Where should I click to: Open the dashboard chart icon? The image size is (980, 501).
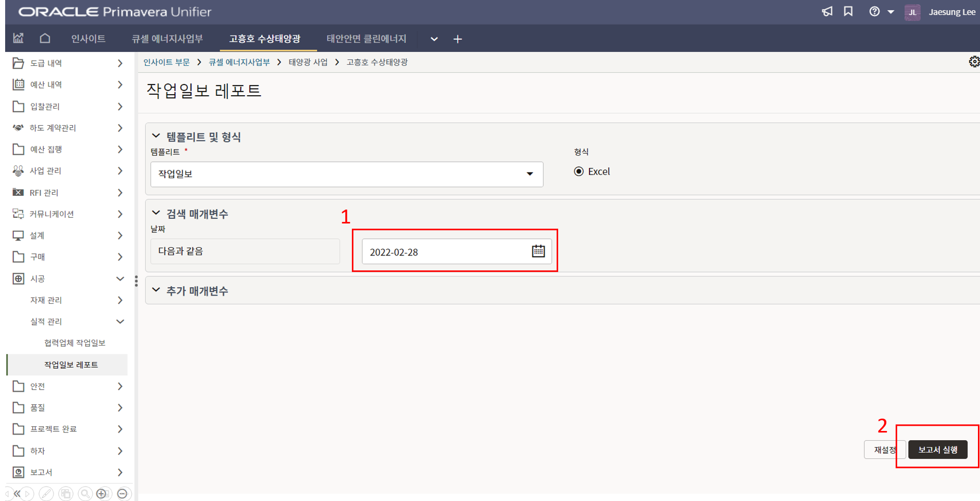(18, 38)
